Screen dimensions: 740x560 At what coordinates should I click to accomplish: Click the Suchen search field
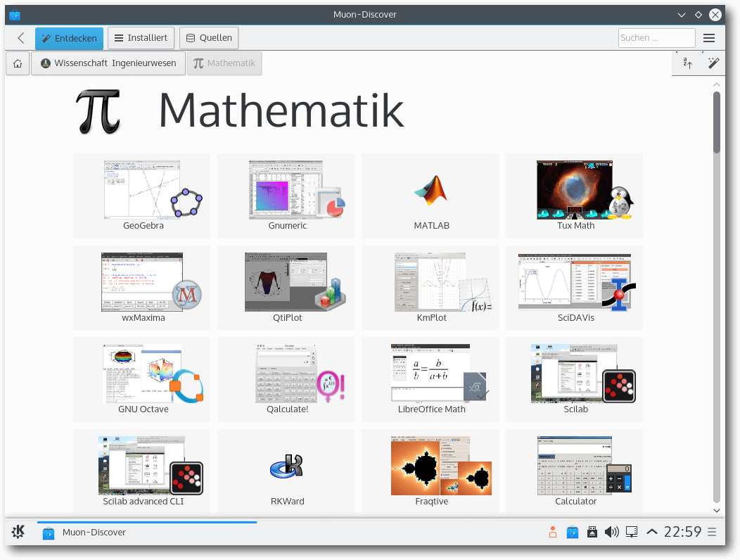point(656,38)
